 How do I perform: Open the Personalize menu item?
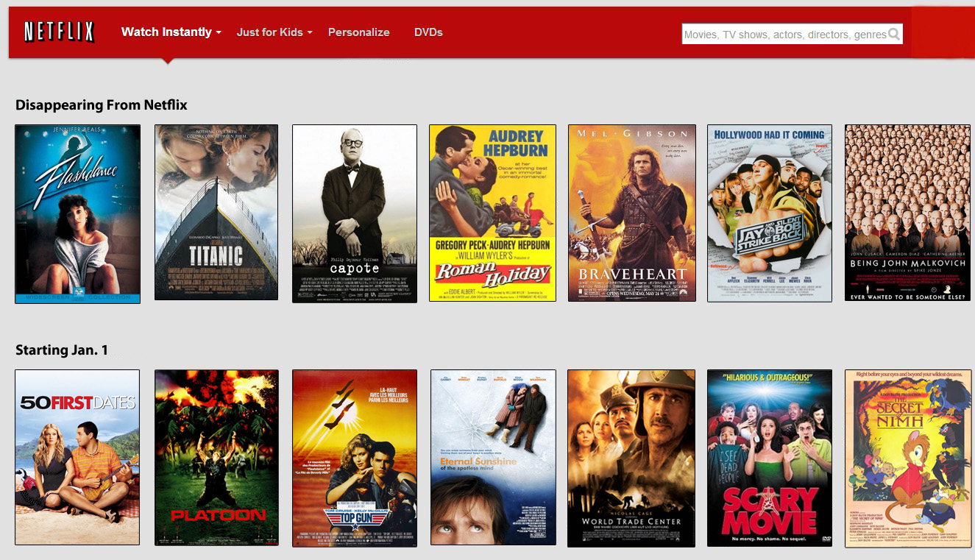358,32
